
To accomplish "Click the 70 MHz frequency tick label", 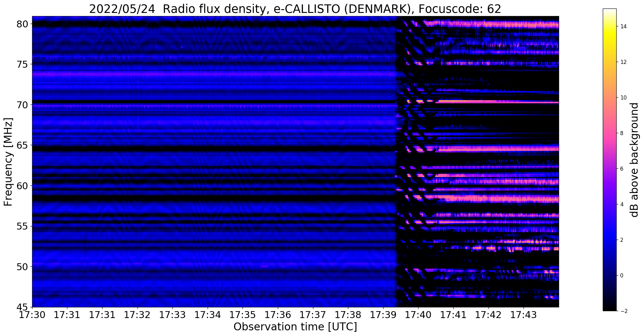I will 23,105.
